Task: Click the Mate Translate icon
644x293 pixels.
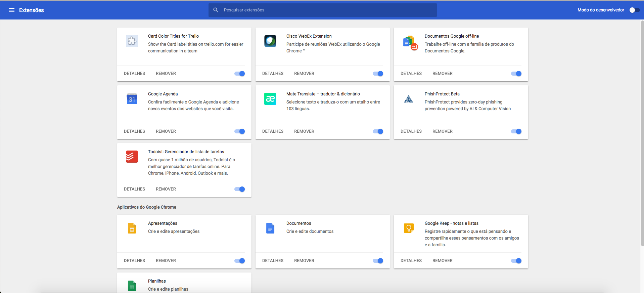Action: point(270,99)
